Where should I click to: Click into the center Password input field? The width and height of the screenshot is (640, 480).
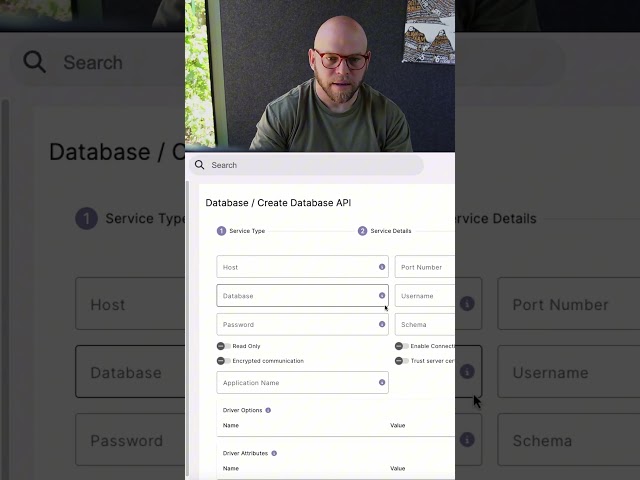(x=302, y=324)
